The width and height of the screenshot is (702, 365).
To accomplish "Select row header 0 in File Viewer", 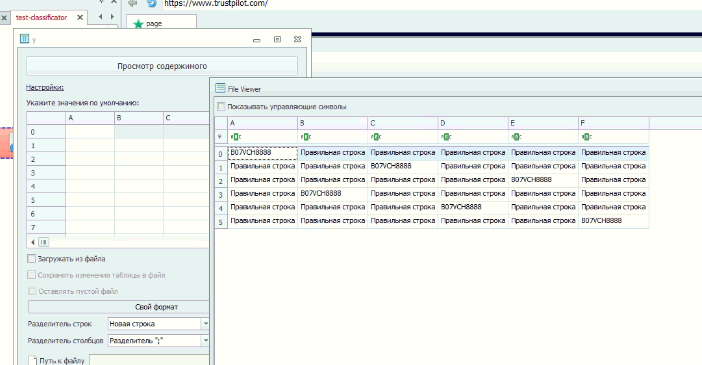I will tap(221, 154).
